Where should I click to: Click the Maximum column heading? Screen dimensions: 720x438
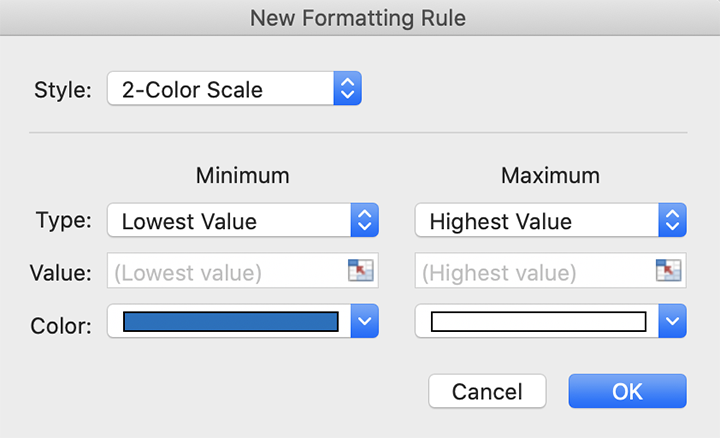[x=550, y=175]
